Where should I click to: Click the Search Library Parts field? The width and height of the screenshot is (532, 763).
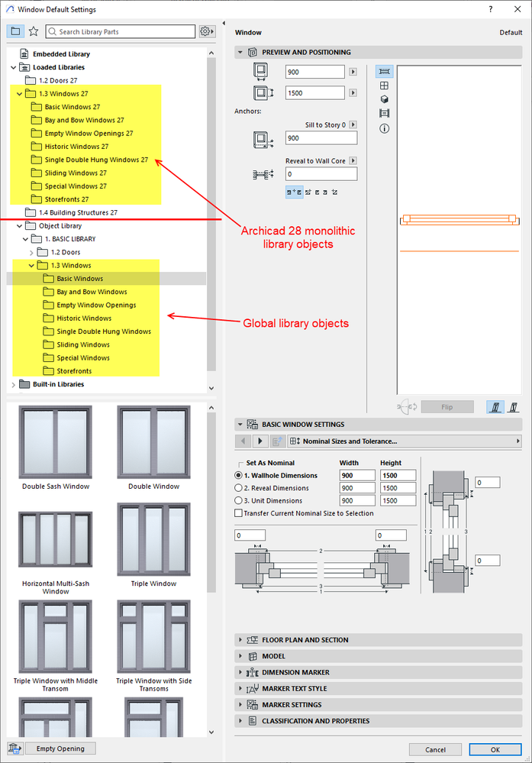(x=121, y=31)
